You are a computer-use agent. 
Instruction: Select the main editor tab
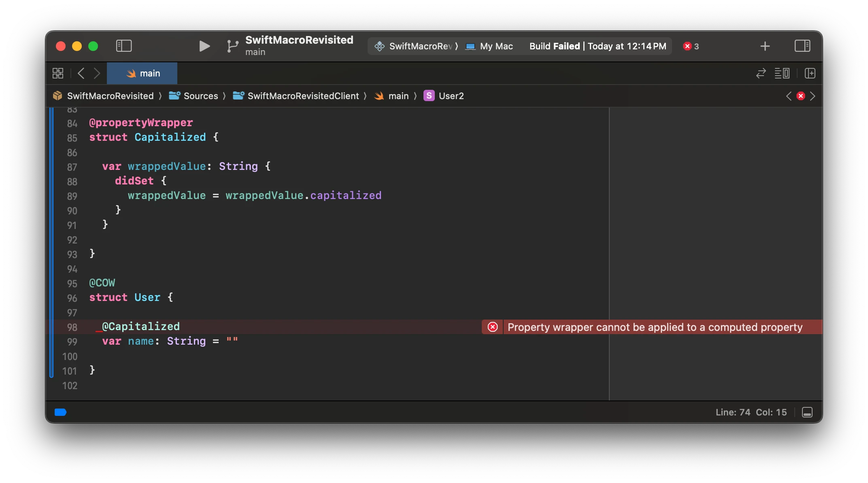tap(142, 73)
